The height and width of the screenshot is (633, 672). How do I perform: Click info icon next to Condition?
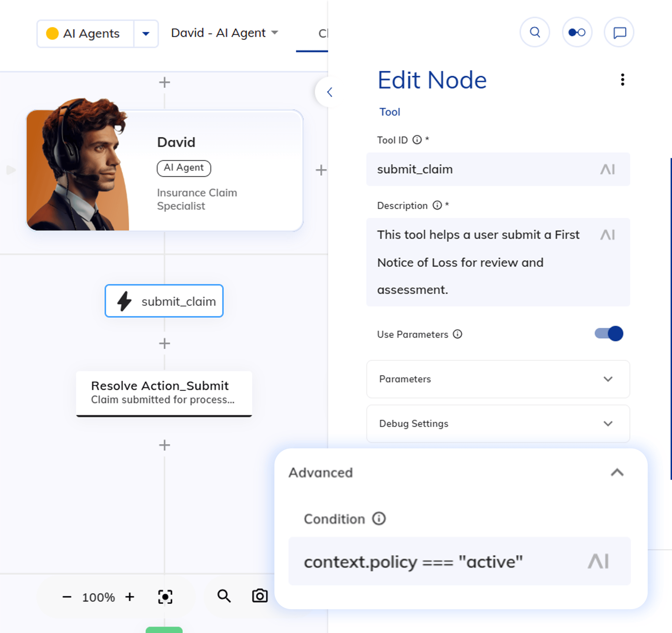point(379,518)
